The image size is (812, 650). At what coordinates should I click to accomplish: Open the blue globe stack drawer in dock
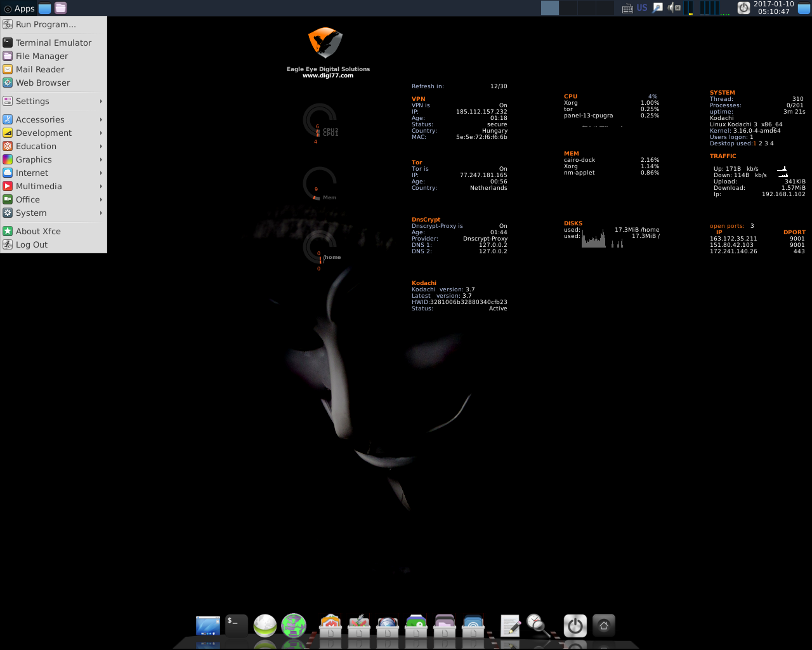388,626
